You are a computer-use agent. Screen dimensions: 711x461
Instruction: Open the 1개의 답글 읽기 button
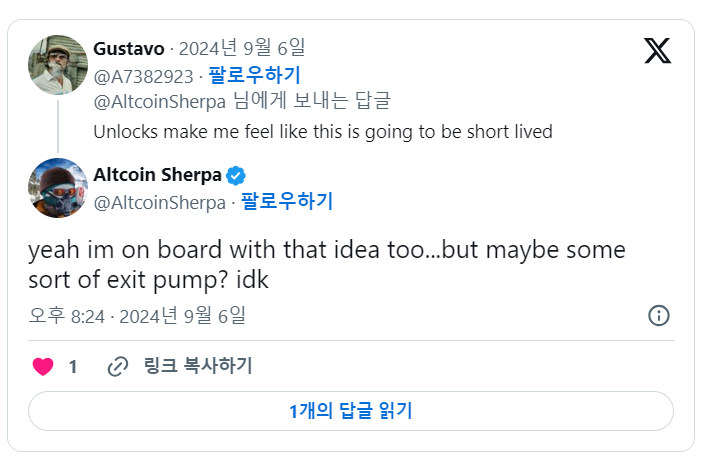pos(350,411)
